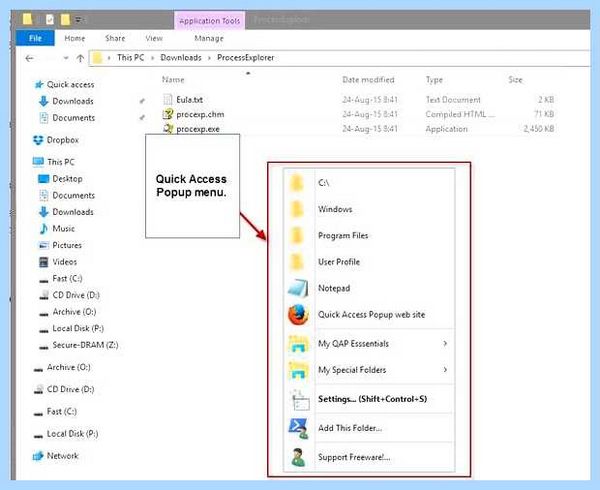600x490 pixels.
Task: Open the Manage ribbon tab
Action: tap(209, 38)
